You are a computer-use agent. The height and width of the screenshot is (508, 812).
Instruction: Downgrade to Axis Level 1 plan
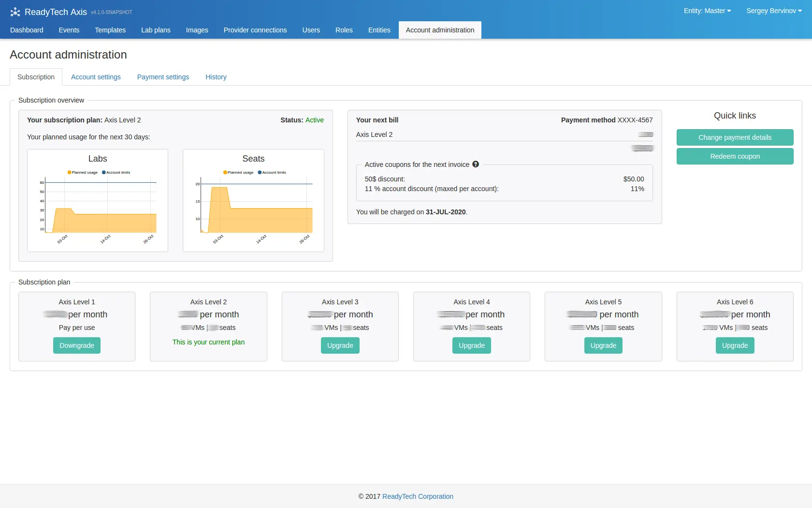pos(77,345)
